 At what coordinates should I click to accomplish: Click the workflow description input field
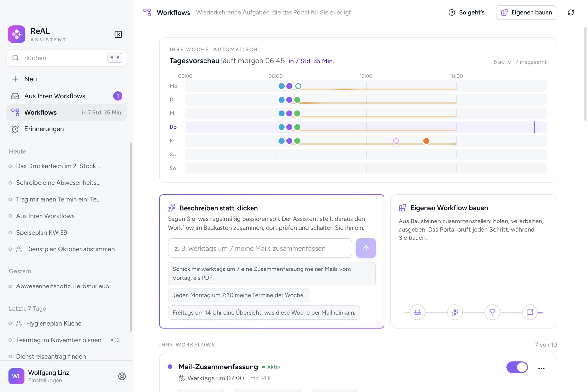pyautogui.click(x=260, y=248)
